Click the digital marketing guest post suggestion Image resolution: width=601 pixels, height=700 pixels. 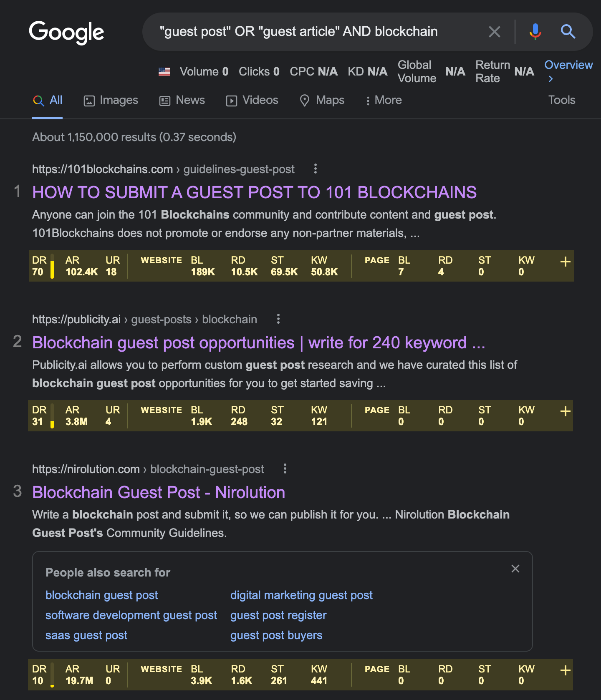[301, 595]
